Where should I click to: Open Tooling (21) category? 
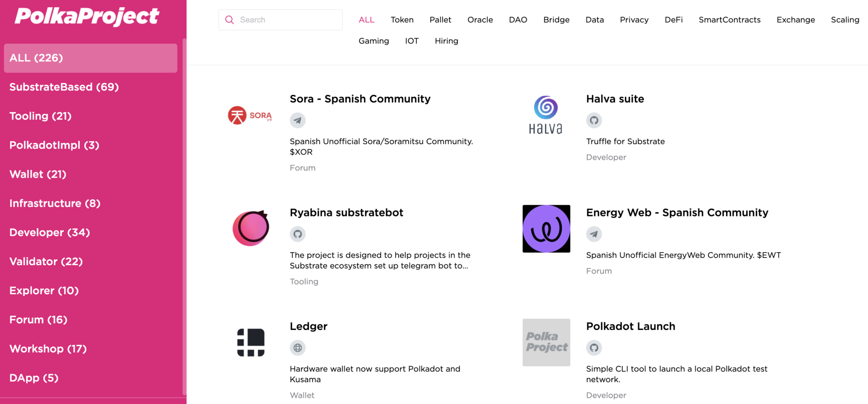90,116
